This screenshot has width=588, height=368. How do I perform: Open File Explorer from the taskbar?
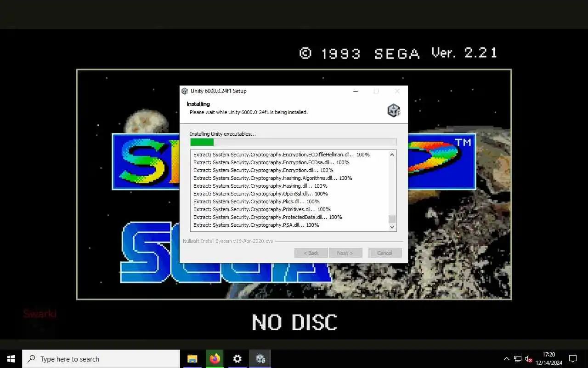tap(192, 359)
